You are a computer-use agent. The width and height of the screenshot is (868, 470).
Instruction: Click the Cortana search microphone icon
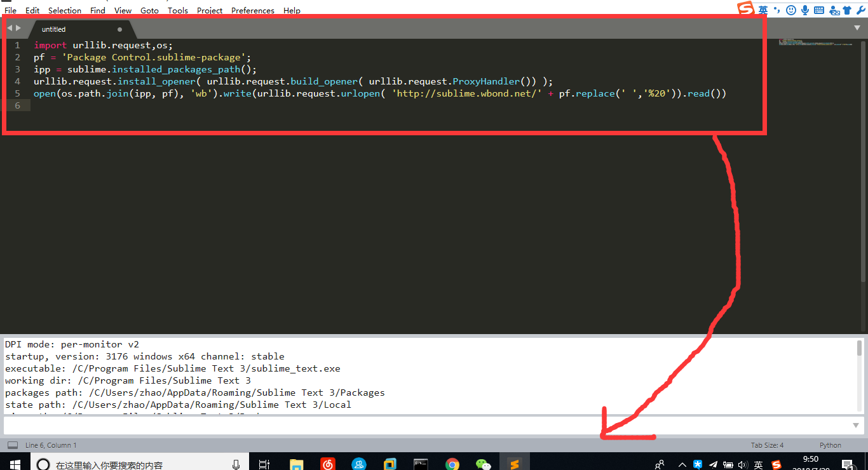click(x=236, y=464)
